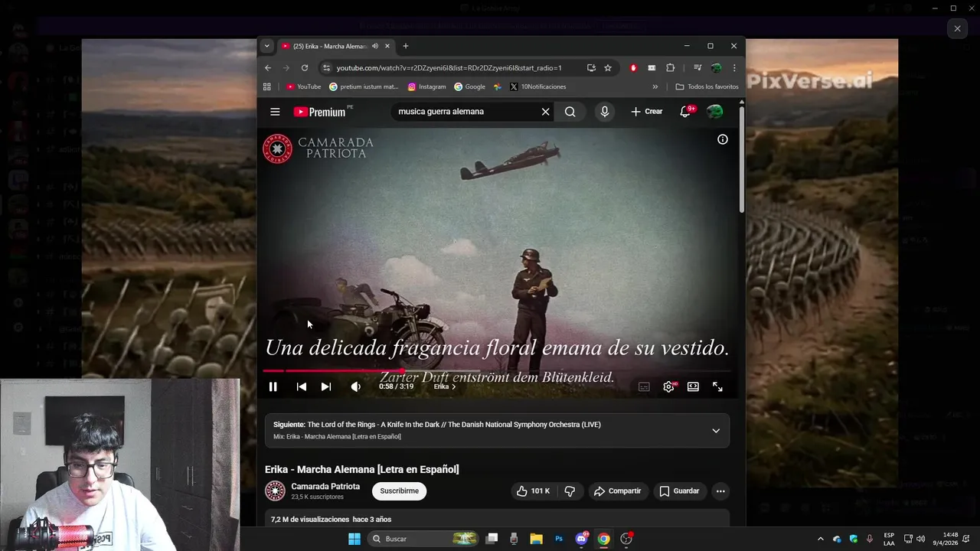Viewport: 980px width, 551px height.
Task: Open a new Chrome tab
Action: tap(406, 46)
